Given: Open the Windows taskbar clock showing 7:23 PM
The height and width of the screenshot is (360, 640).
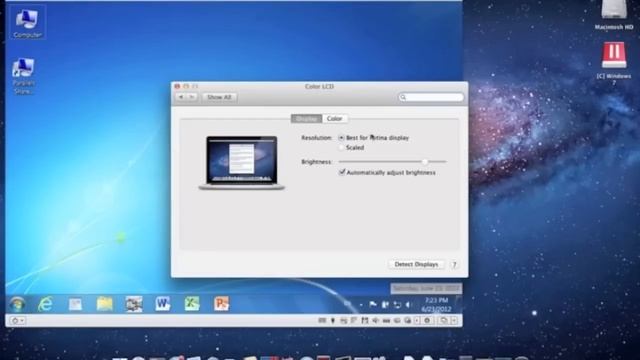Looking at the screenshot, I should click(436, 304).
